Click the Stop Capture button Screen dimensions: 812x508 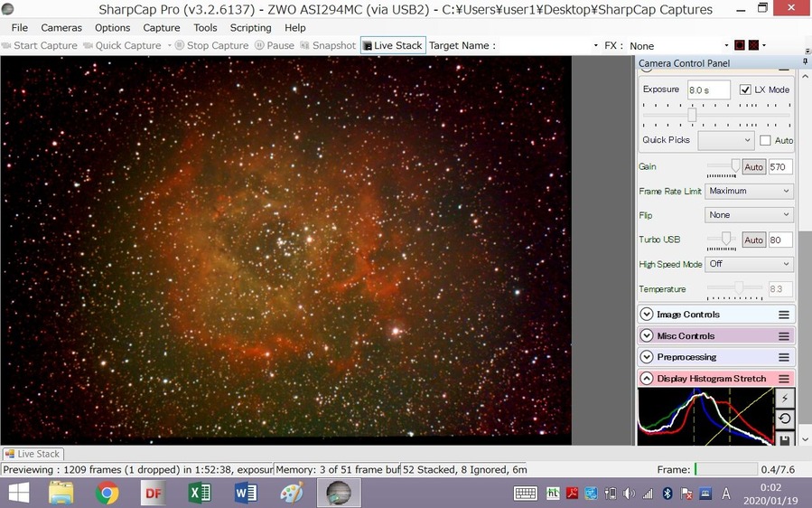(211, 45)
